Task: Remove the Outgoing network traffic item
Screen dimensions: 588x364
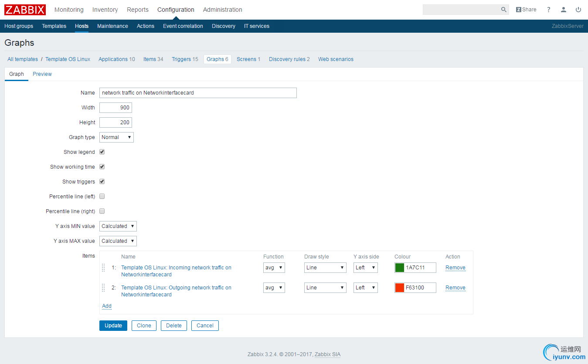Action: 455,288
